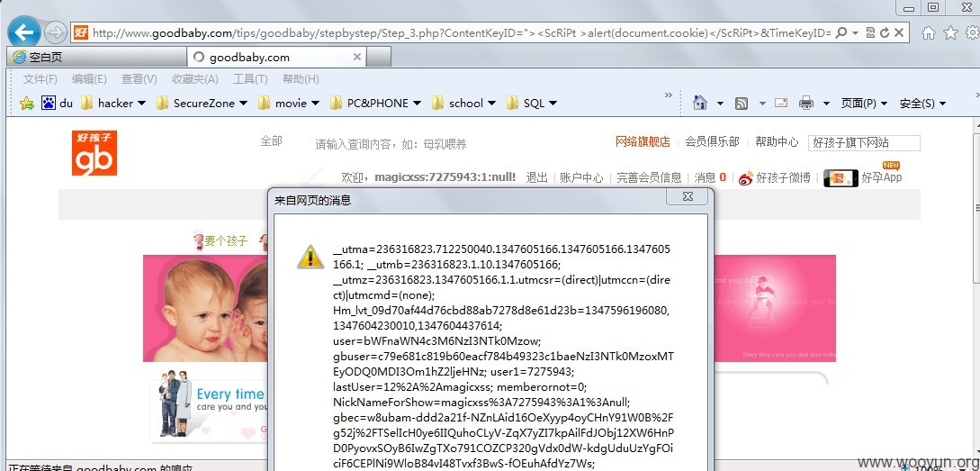The image size is (980, 471).
Task: Expand the movie favorites folder
Action: (289, 104)
